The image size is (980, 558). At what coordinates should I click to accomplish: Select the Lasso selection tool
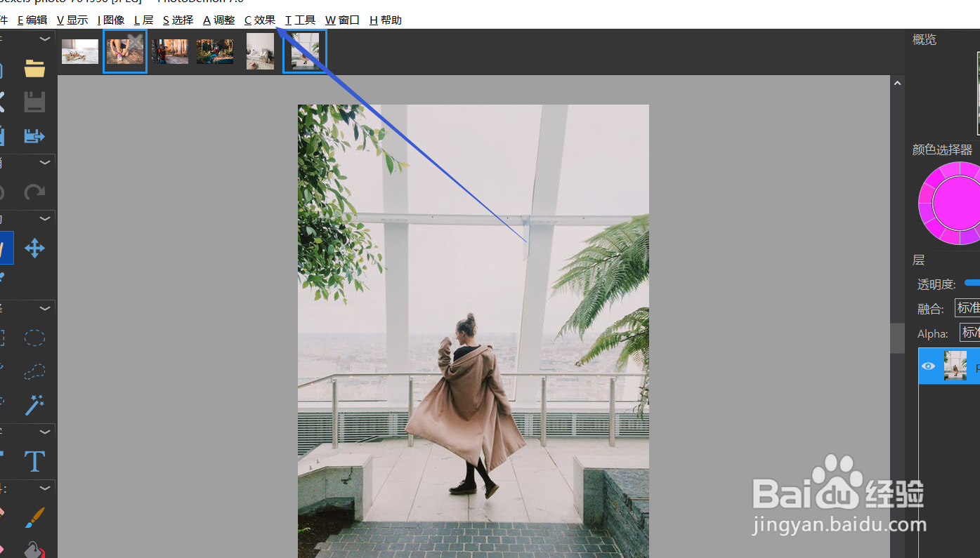(34, 371)
